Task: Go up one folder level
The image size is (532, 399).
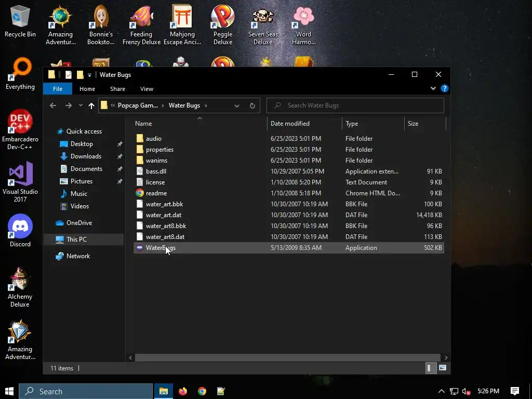Action: [x=91, y=105]
